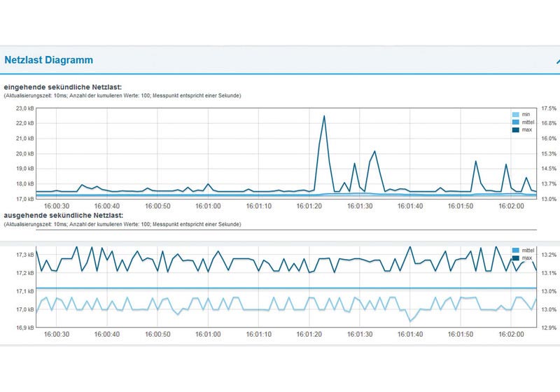Click 16:01:40 time label on outgoing chart
560x392 pixels.
coord(410,335)
